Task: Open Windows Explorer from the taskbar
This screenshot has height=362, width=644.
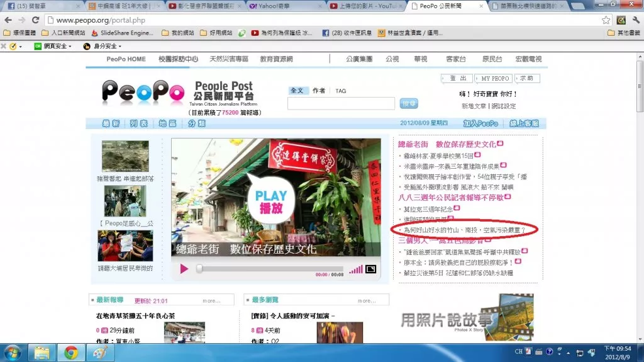Action: click(42, 353)
